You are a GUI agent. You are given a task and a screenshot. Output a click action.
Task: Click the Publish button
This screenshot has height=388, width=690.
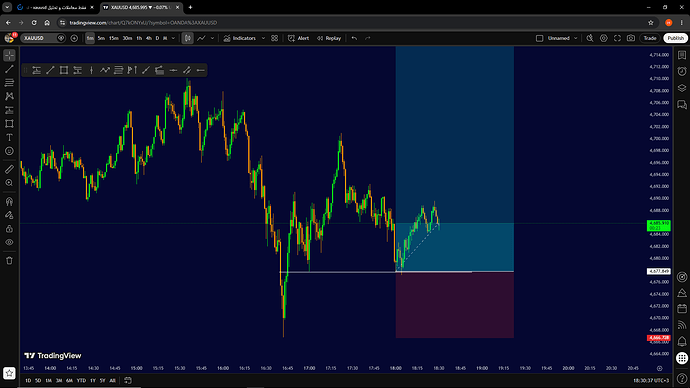[x=675, y=38]
